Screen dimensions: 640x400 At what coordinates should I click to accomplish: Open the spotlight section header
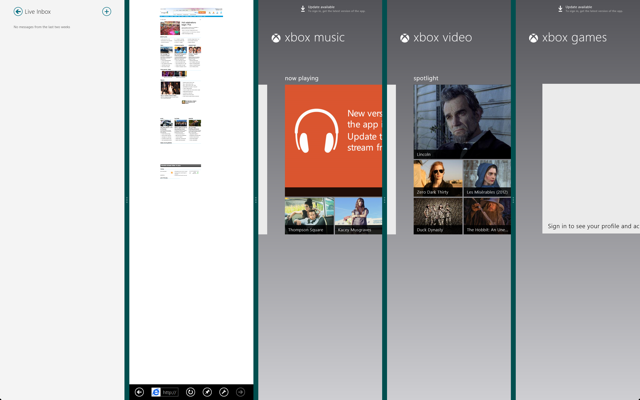pyautogui.click(x=426, y=78)
